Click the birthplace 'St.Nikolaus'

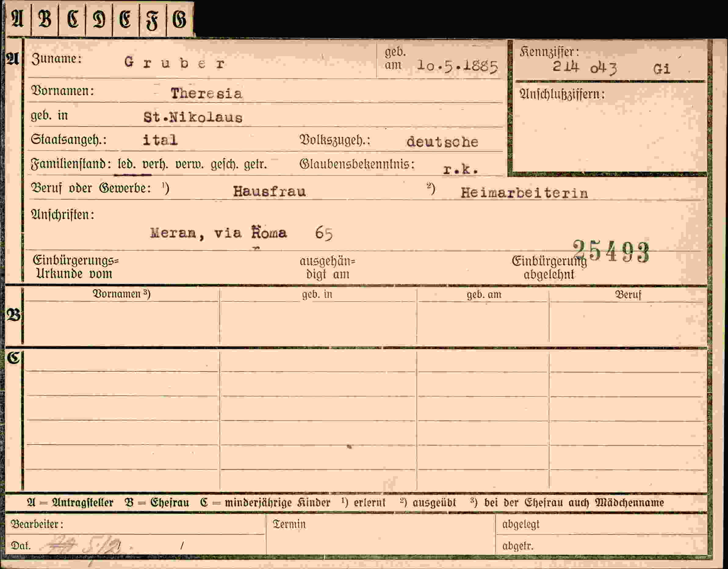tap(193, 118)
